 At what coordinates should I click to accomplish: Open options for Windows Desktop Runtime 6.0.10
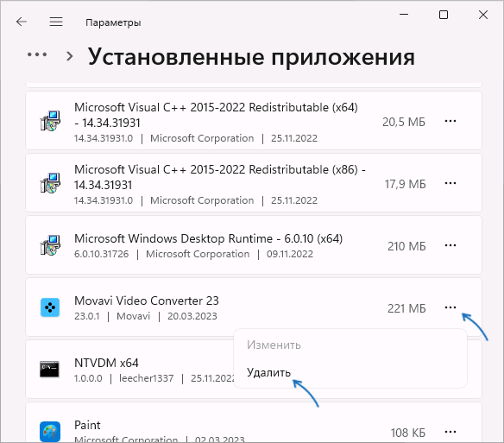pos(450,245)
